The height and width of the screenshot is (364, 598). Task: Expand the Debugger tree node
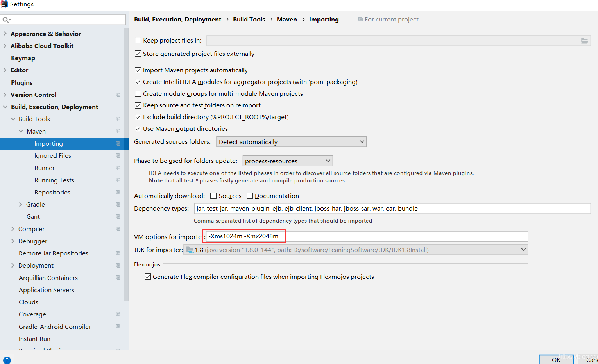point(13,241)
